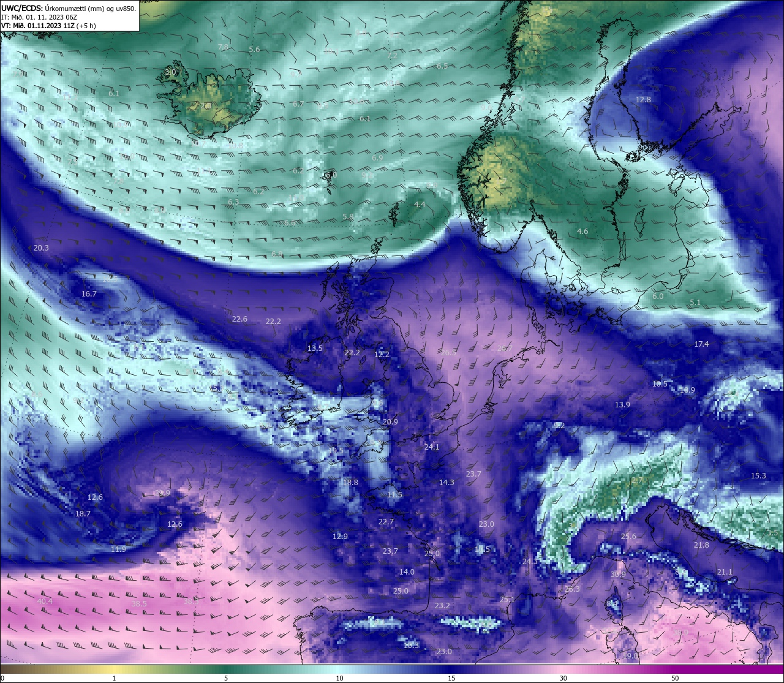Click the 16.7 value on the map
Image resolution: width=784 pixels, height=683 pixels.
click(x=89, y=294)
